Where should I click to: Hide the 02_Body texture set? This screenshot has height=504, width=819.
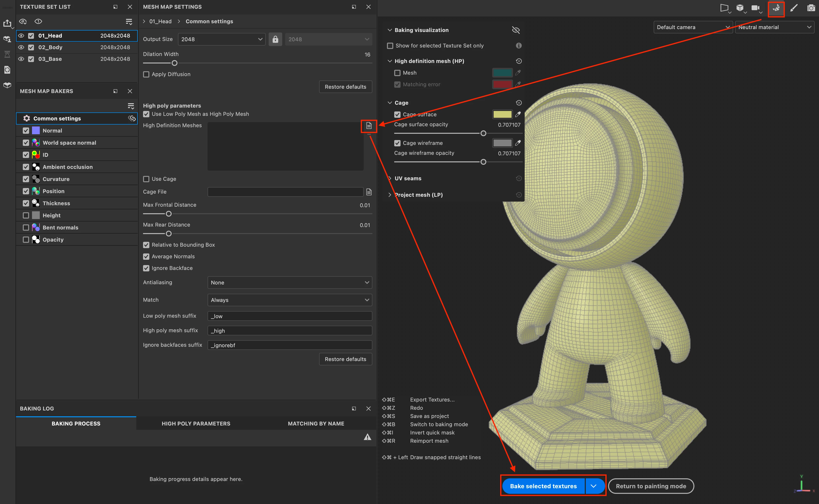coord(21,47)
